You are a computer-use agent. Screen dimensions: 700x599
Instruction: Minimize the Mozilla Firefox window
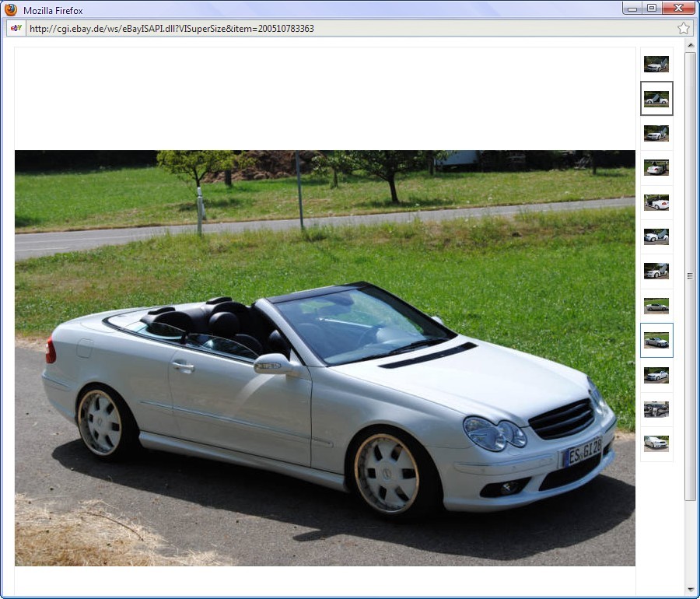[x=632, y=9]
